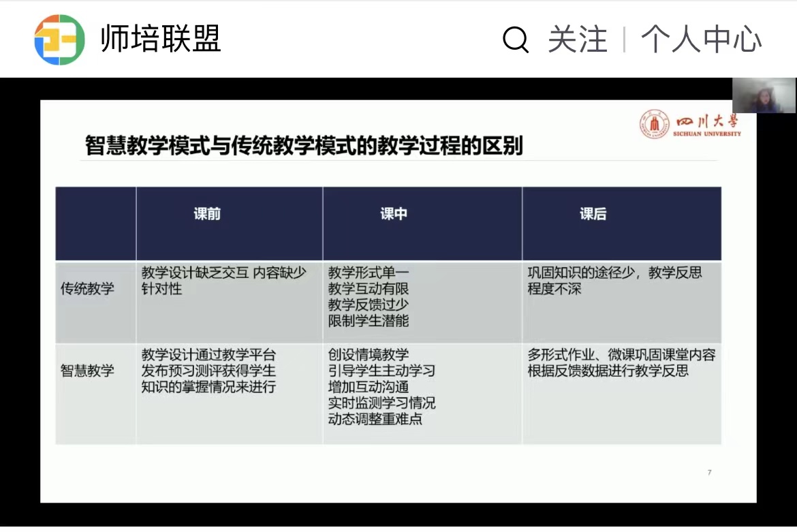Viewport: 797px width, 532px height.
Task: Tap the 关注 follow button
Action: [577, 40]
